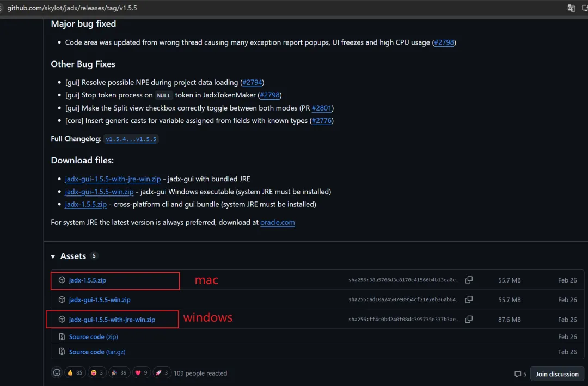Toggle the thumbs up reaction with 85
The image size is (588, 386).
[x=75, y=372]
